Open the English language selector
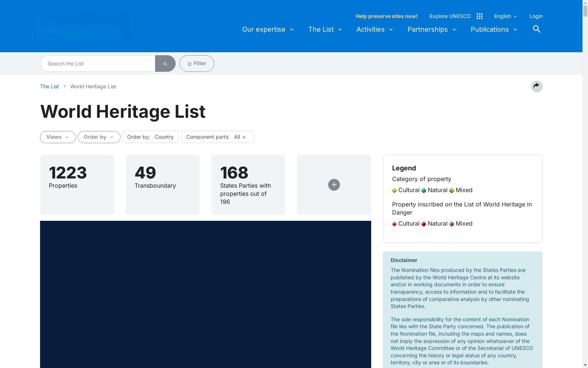 coord(505,16)
